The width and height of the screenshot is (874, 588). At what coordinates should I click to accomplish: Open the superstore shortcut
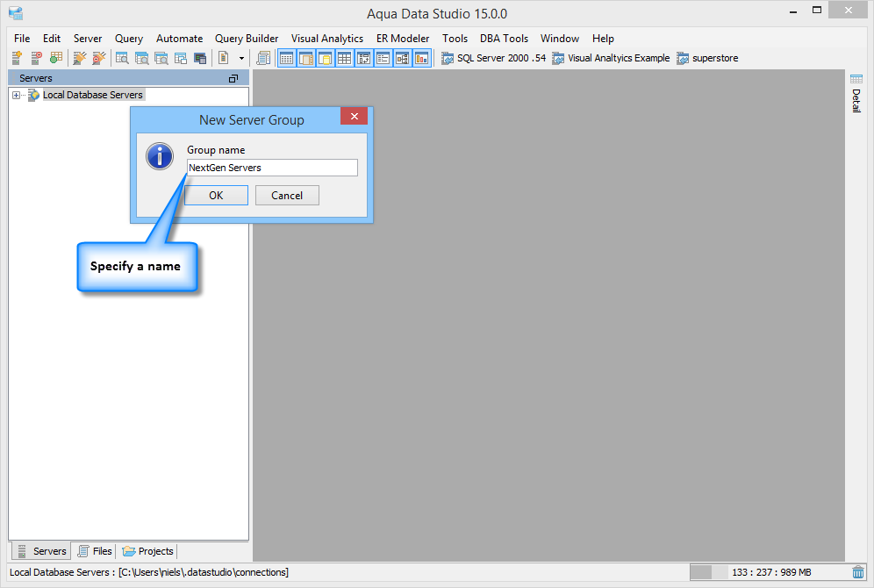(x=707, y=58)
